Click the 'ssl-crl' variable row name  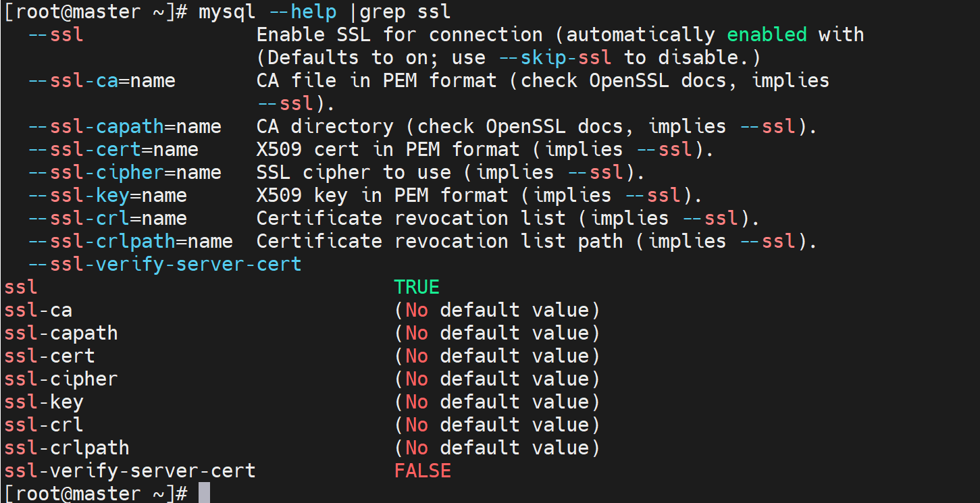[x=44, y=425]
